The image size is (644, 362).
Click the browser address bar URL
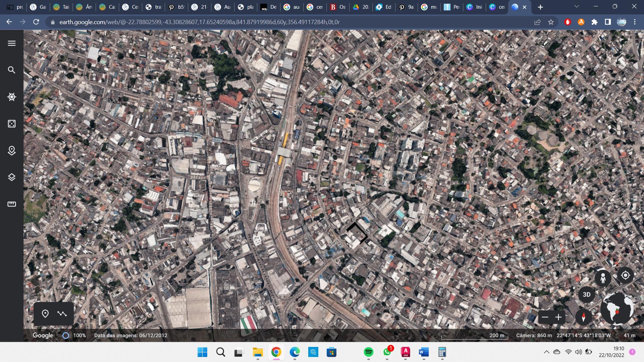[x=199, y=22]
